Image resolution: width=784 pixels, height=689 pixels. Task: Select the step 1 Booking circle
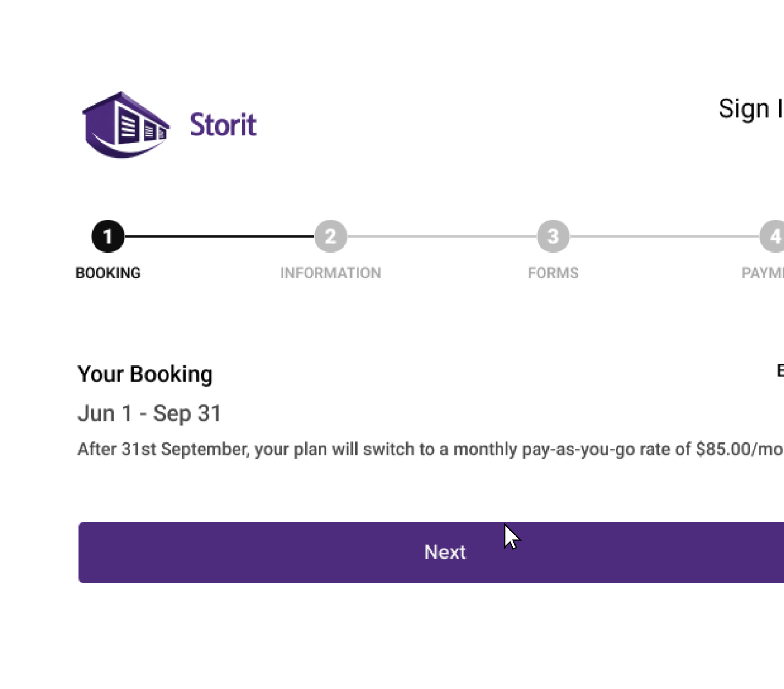(x=108, y=236)
